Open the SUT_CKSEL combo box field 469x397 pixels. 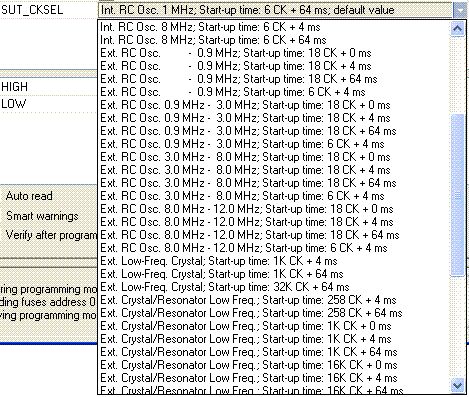tap(276, 10)
